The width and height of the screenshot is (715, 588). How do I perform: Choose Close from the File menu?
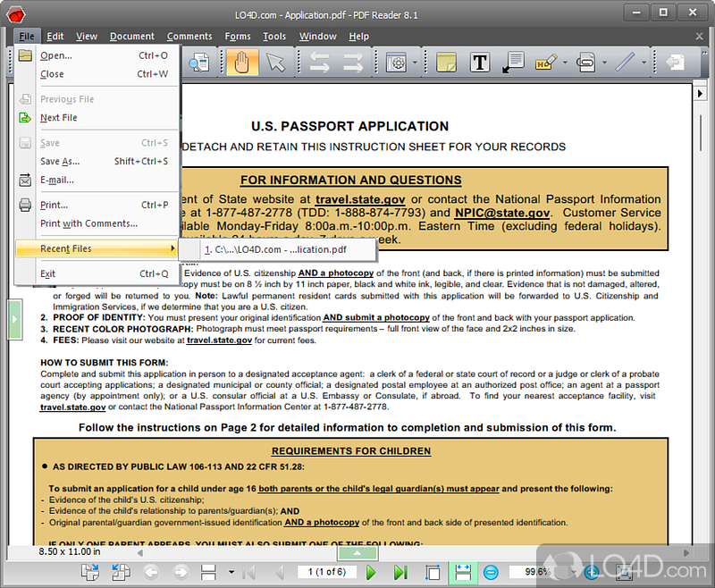[97, 74]
